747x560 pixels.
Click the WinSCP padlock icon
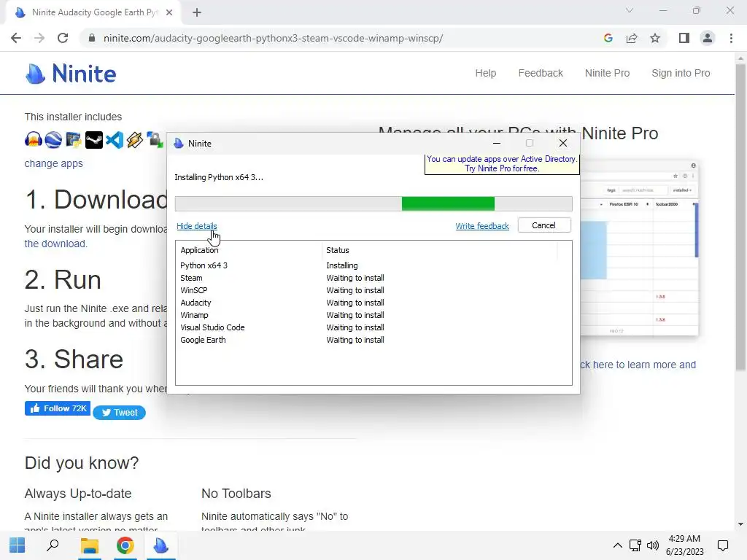point(155,139)
